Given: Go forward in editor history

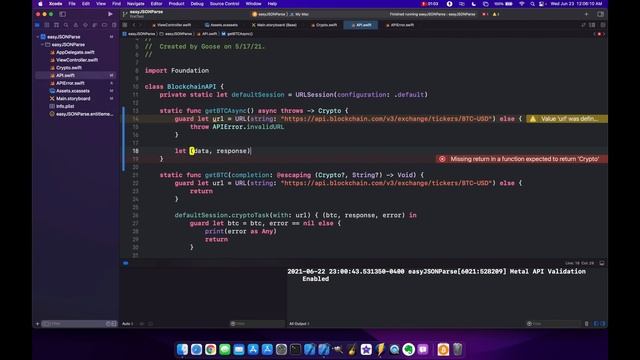Looking at the screenshot, I should [x=141, y=25].
